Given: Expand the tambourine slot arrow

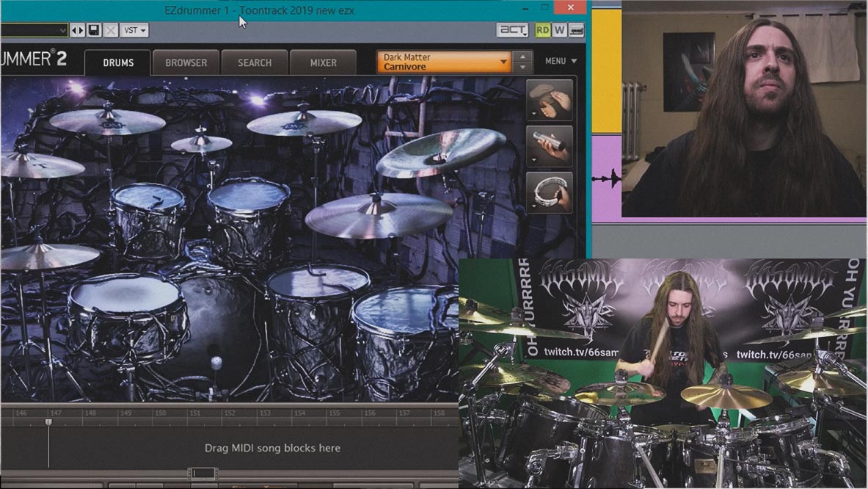Looking at the screenshot, I should [533, 206].
